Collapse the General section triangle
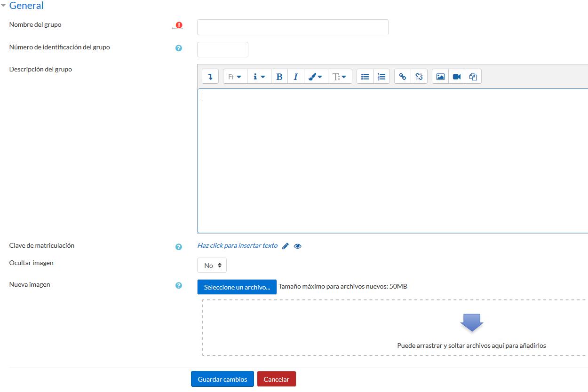This screenshot has width=588, height=392. pyautogui.click(x=3, y=6)
